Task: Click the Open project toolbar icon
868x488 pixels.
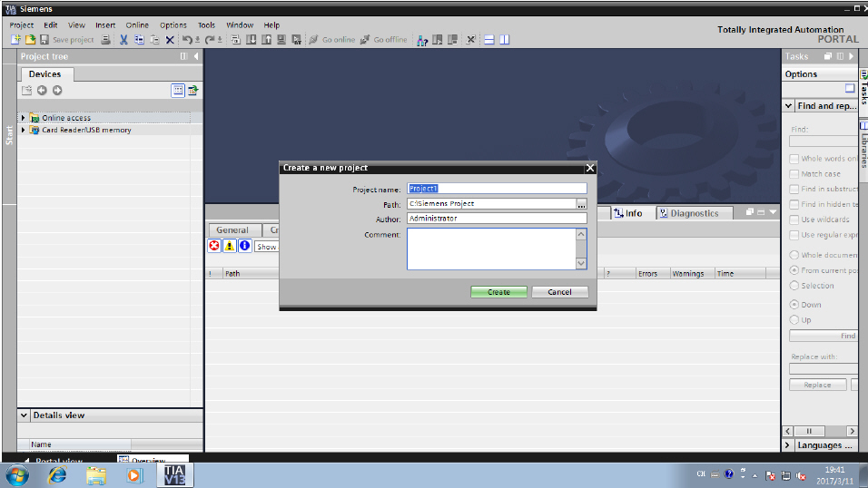Action: (31, 40)
